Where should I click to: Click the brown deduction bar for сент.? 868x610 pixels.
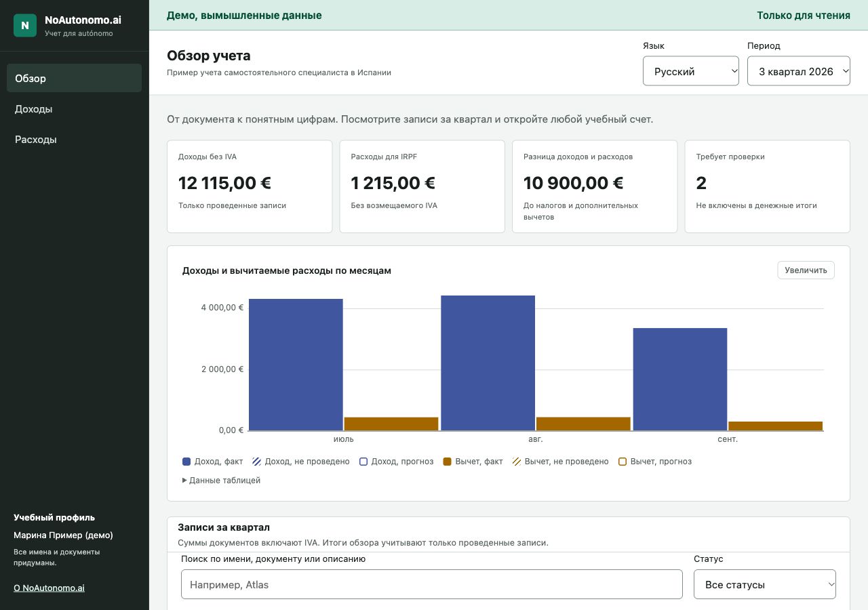click(x=776, y=426)
